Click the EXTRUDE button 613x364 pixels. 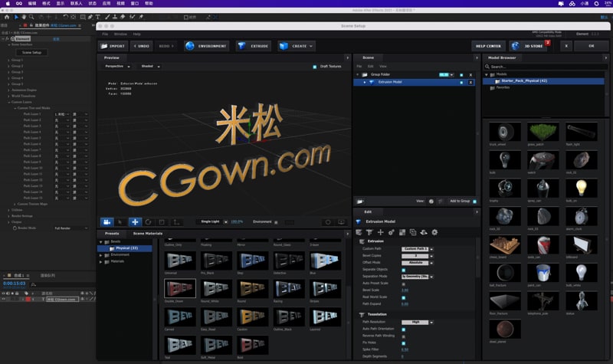254,46
